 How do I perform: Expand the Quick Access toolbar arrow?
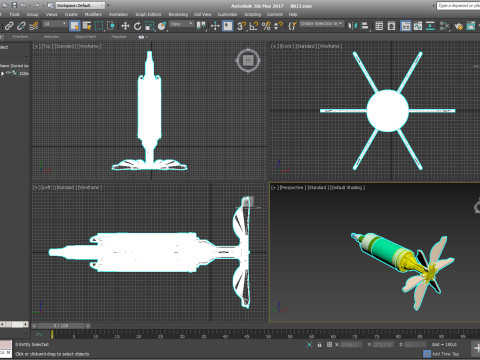click(108, 5)
